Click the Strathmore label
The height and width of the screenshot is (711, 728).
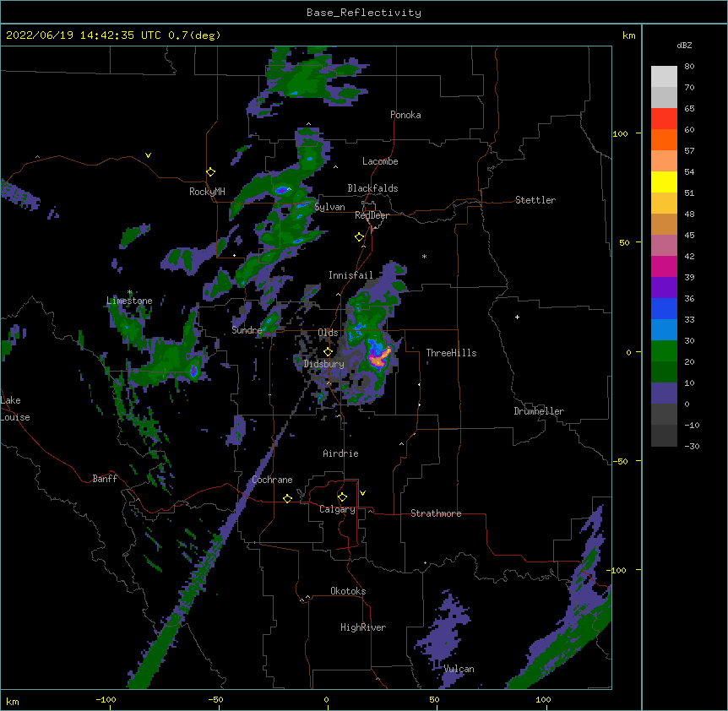[x=436, y=513]
